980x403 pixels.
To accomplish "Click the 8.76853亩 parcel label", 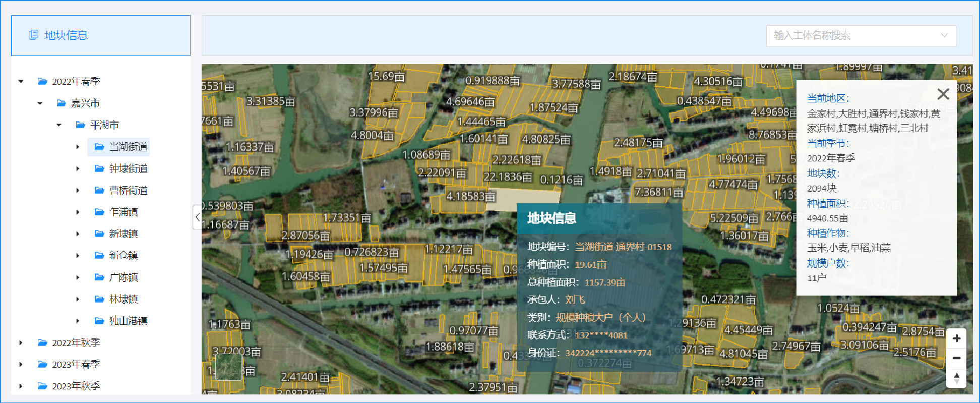I will point(772,135).
